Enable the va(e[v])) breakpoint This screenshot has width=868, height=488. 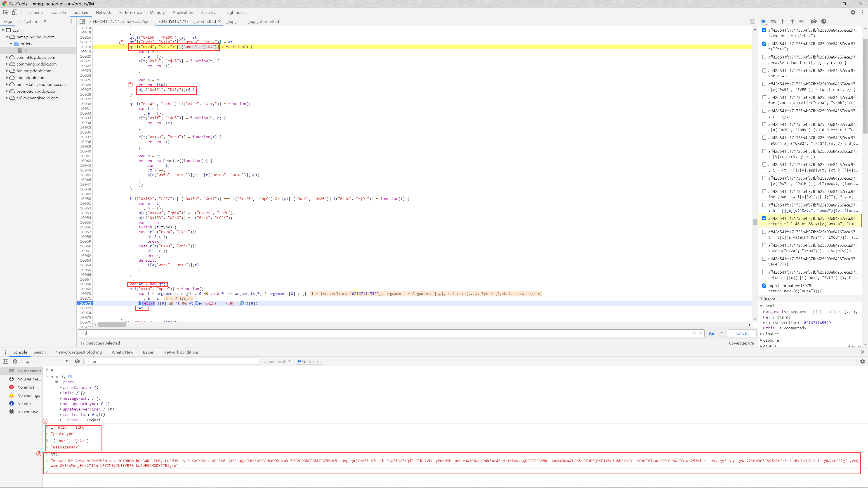[x=764, y=259]
